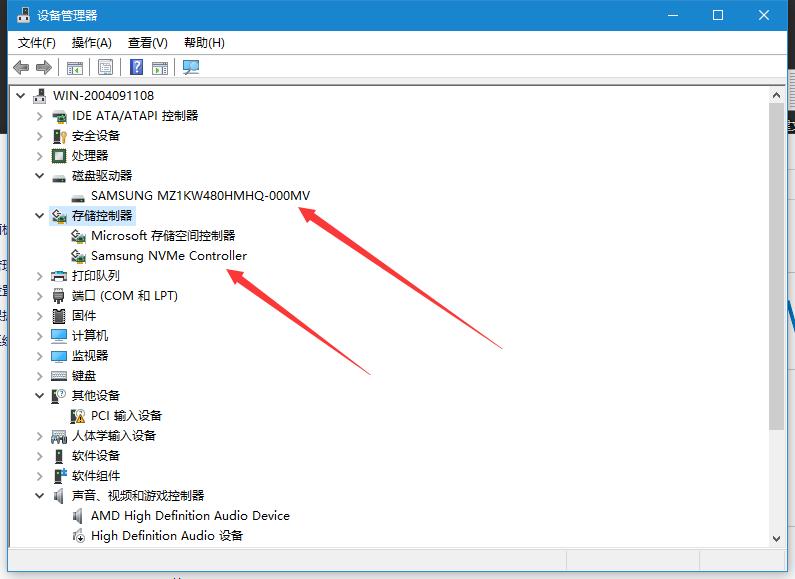Click the 处理器 chip icon

tap(59, 156)
